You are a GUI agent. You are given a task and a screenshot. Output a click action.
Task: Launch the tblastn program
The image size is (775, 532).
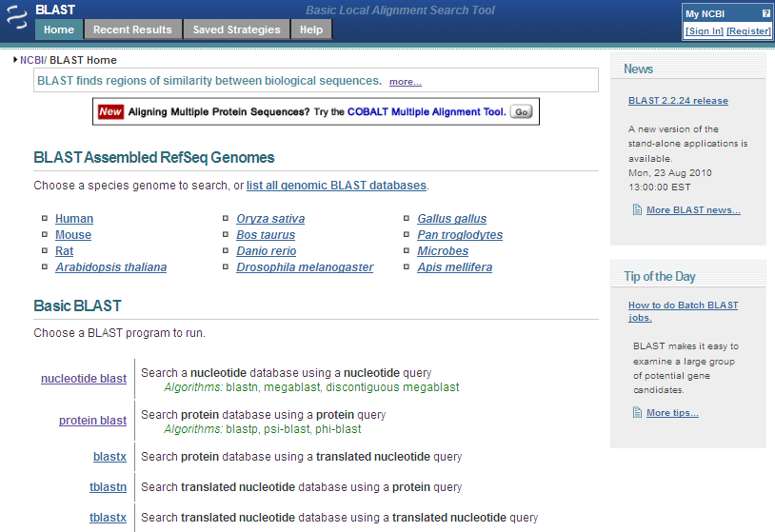[108, 487]
